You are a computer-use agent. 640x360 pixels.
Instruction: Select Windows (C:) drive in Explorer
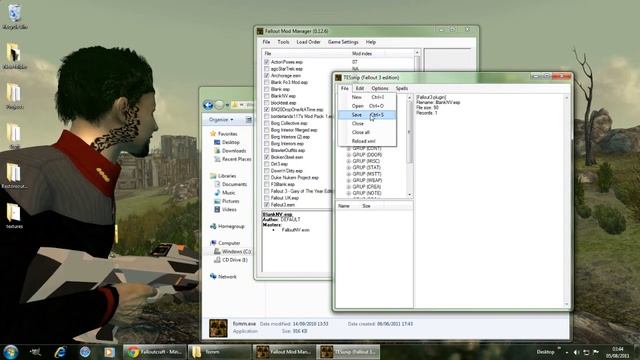click(232, 251)
